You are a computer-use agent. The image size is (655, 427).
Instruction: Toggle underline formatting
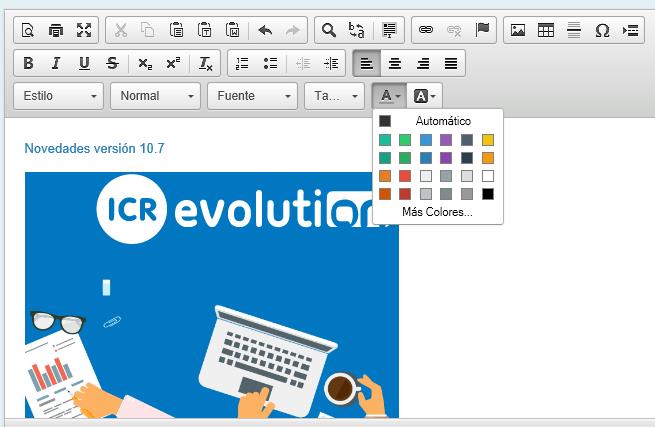point(84,63)
